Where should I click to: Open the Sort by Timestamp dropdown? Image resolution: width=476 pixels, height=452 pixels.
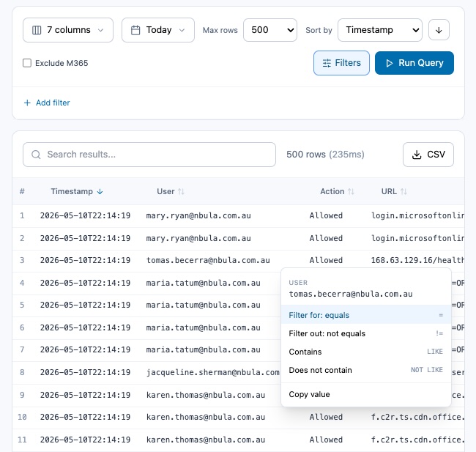[x=380, y=30]
